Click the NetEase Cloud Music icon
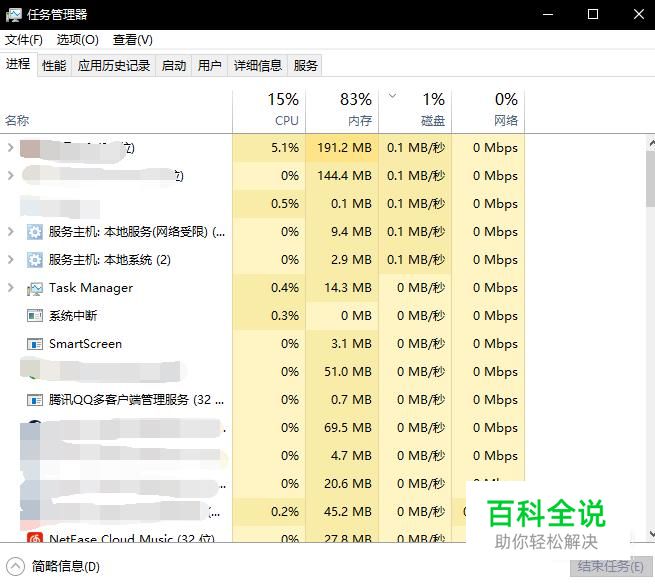The width and height of the screenshot is (655, 585). pyautogui.click(x=35, y=537)
